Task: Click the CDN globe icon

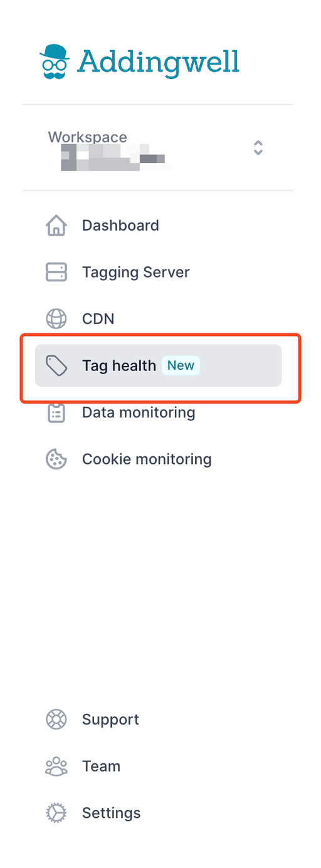Action: pos(56,318)
